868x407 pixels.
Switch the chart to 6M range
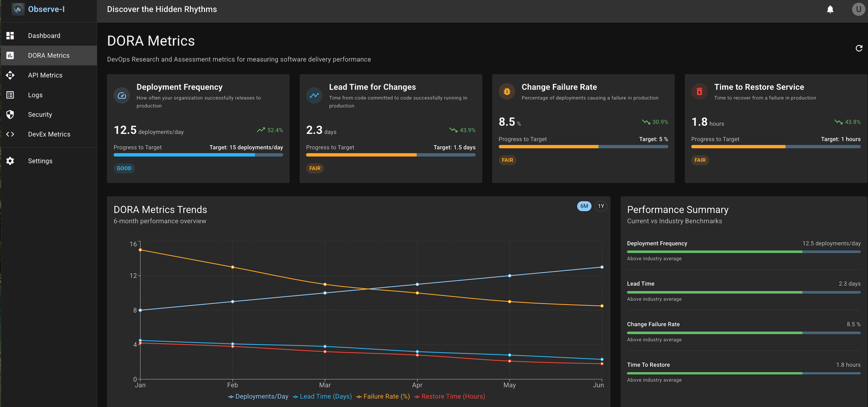(x=584, y=206)
